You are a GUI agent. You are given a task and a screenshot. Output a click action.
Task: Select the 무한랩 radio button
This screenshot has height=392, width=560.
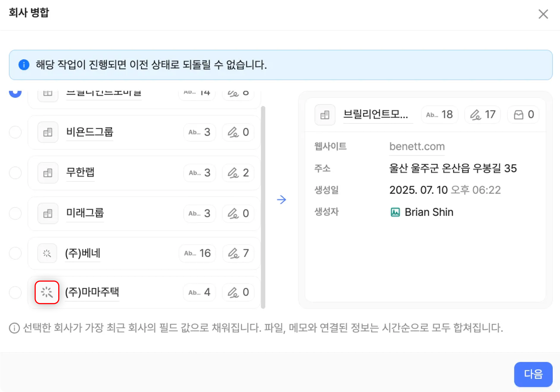(x=15, y=173)
